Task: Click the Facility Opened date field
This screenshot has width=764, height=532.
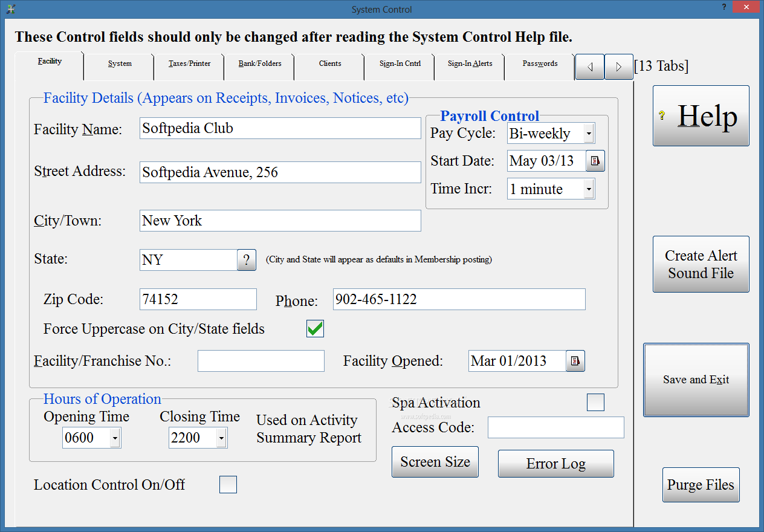Action: point(517,361)
